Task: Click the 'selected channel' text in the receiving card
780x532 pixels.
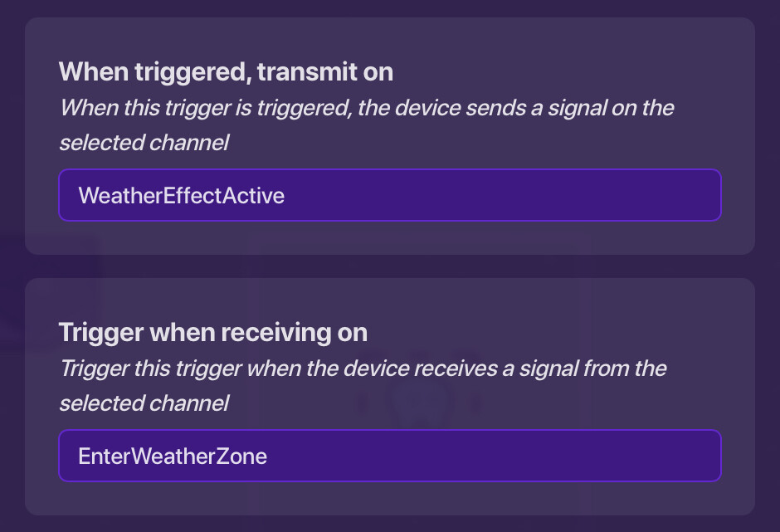Action: coord(144,403)
